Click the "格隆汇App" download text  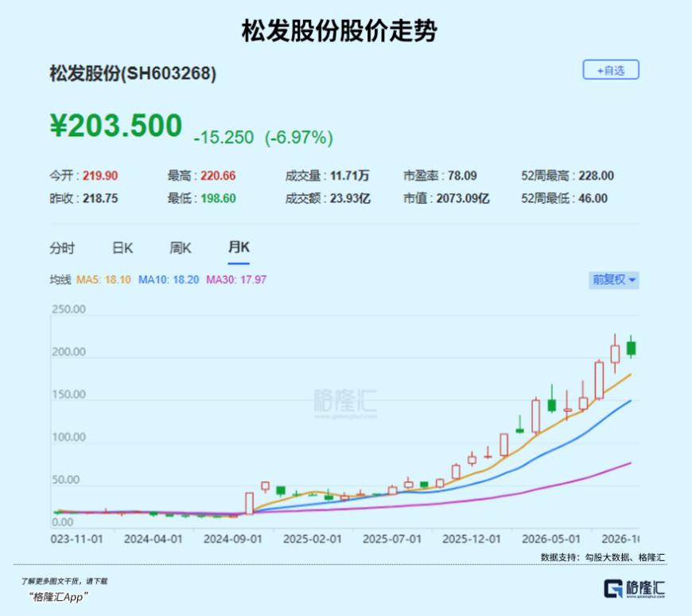tap(58, 597)
